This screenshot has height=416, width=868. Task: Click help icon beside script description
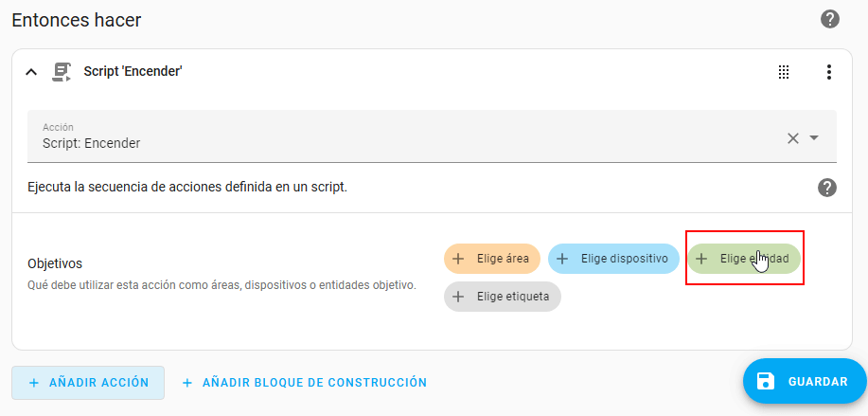pyautogui.click(x=827, y=188)
